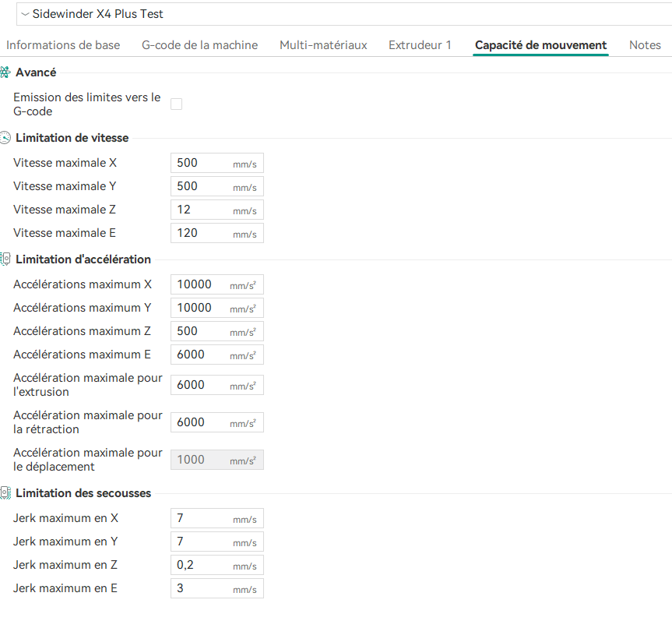672x621 pixels.
Task: Click the Limitation des secousses section icon
Action: coord(5,492)
